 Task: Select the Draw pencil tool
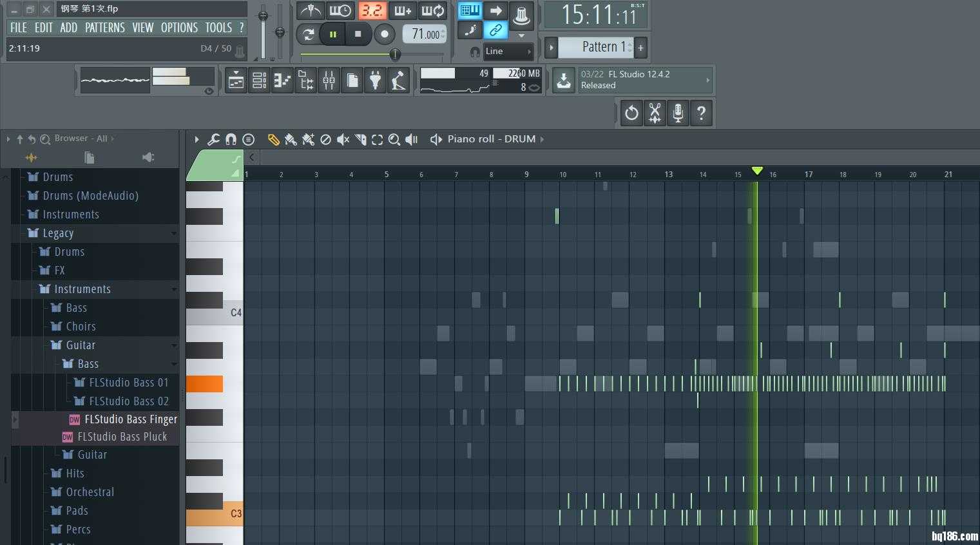[x=274, y=139]
